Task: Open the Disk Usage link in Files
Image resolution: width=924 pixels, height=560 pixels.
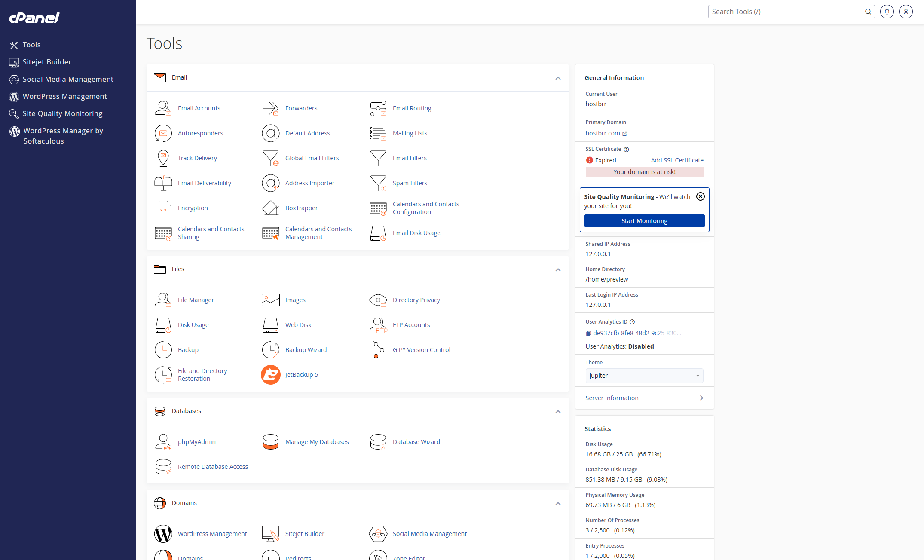Action: [193, 325]
